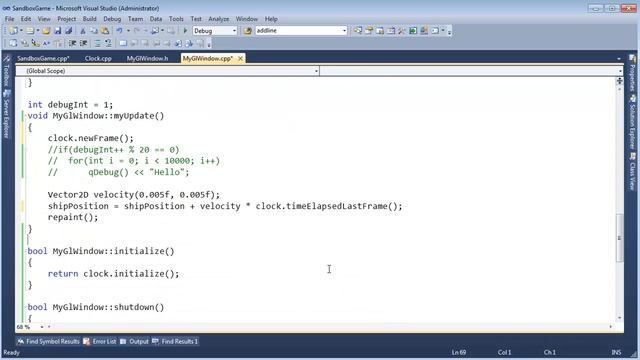The height and width of the screenshot is (360, 640).
Task: Comment out the selected lines icon
Action: pos(98,43)
